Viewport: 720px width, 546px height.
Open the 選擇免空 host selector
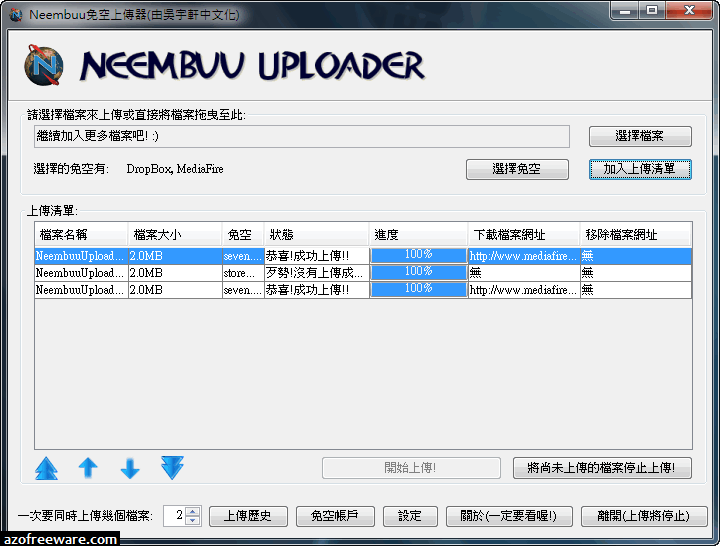click(x=517, y=169)
